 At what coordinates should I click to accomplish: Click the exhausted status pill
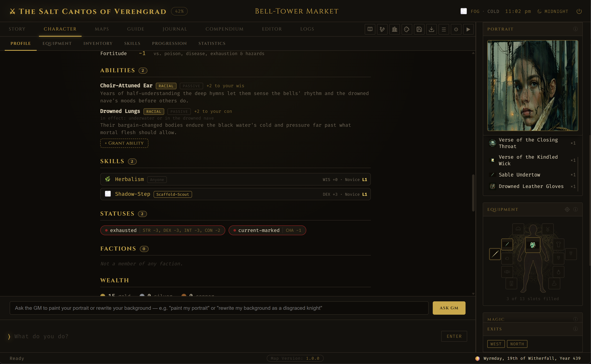(162, 230)
